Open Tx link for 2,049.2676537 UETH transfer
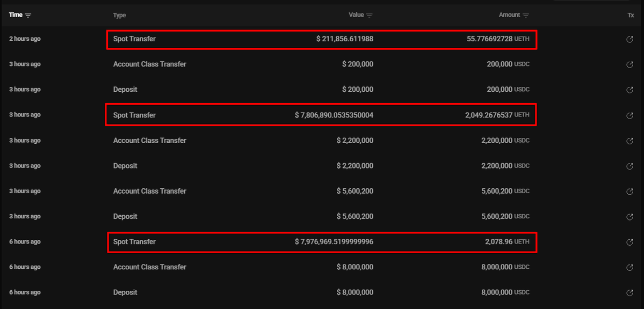Viewport: 644px width, 309px height. (x=630, y=115)
